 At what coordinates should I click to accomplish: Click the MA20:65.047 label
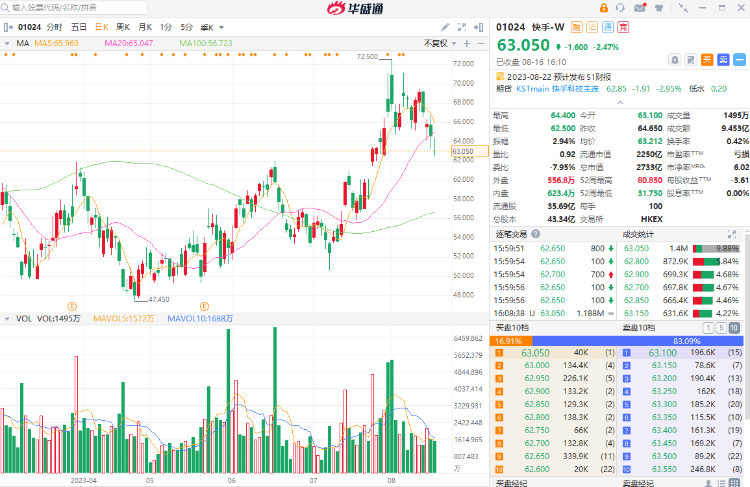(129, 44)
